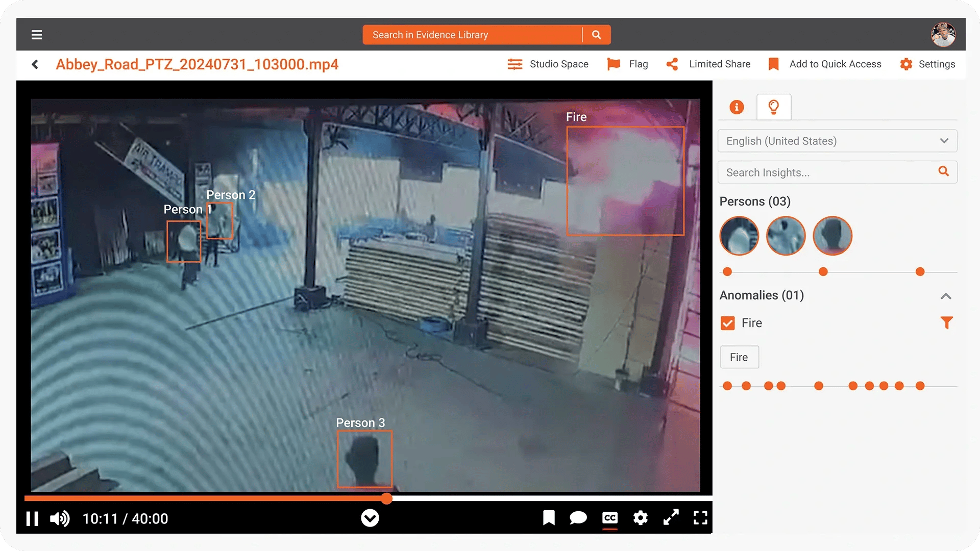Click the Fire detection box in video
This screenshot has width=980, height=551.
[625, 181]
